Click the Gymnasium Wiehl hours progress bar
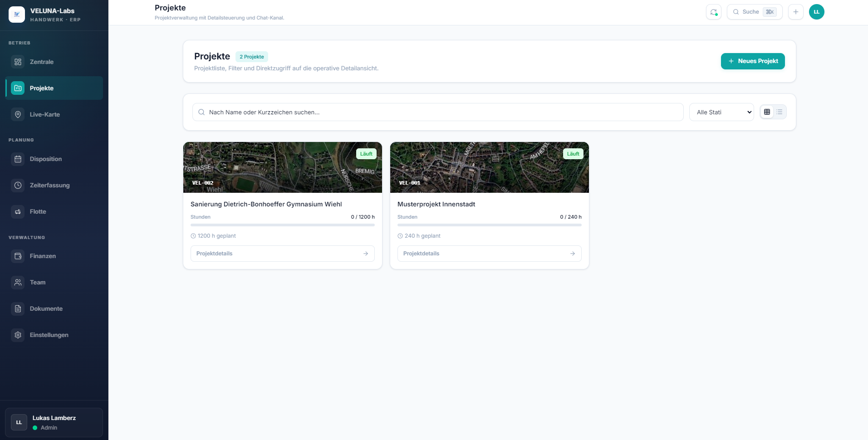The height and width of the screenshot is (440, 868). [282, 225]
